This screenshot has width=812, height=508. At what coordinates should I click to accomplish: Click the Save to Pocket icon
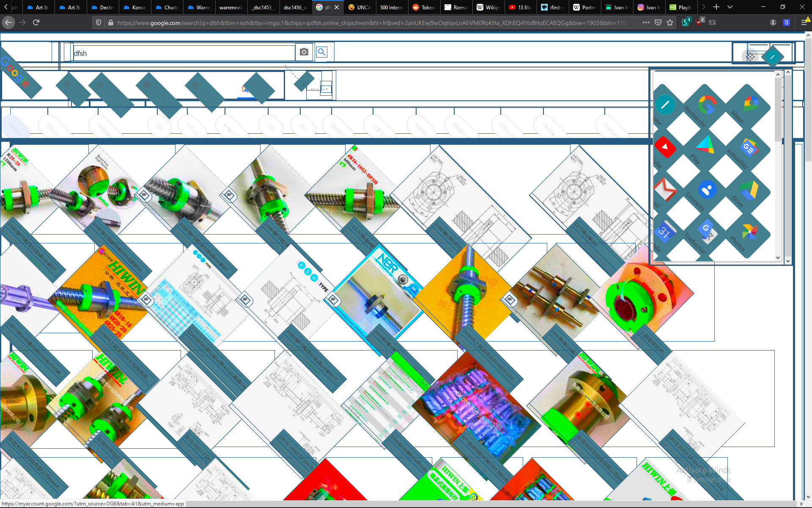pyautogui.click(x=658, y=22)
